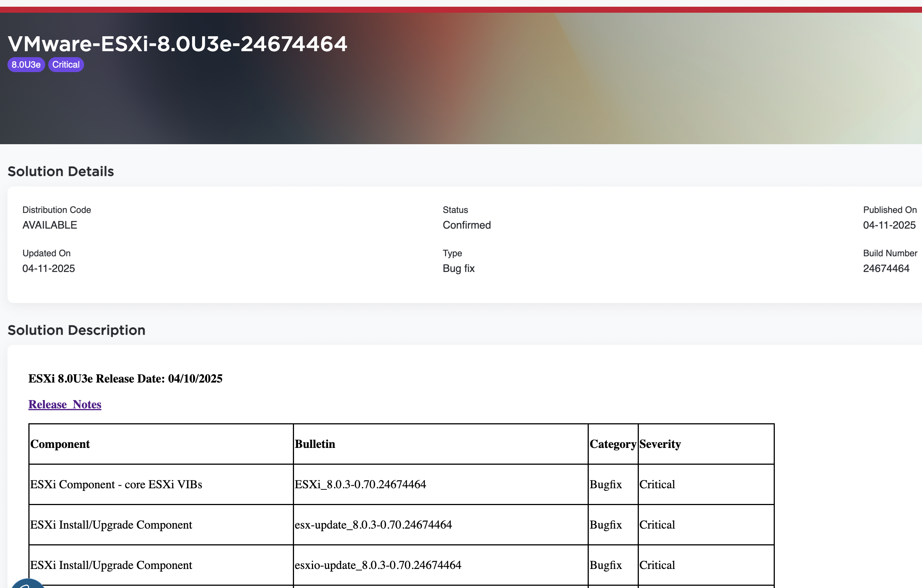
Task: Click the Severity column header
Action: pos(660,444)
